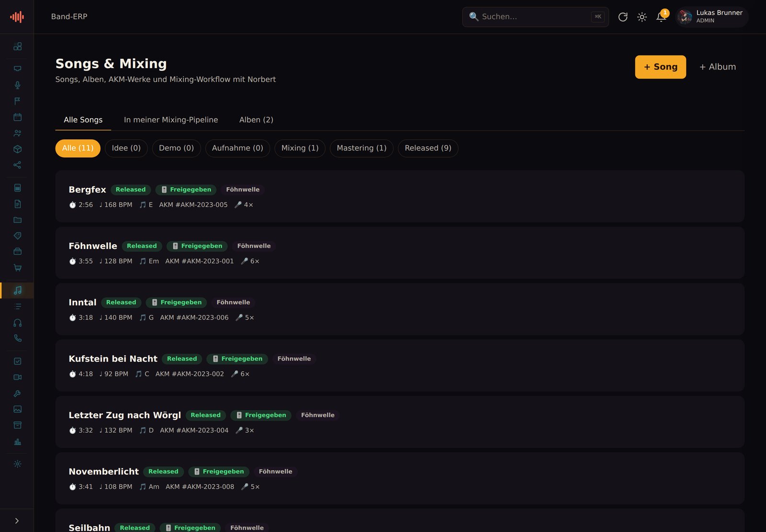Filter songs by Demo (0)
Image resolution: width=766 pixels, height=532 pixels.
click(176, 148)
